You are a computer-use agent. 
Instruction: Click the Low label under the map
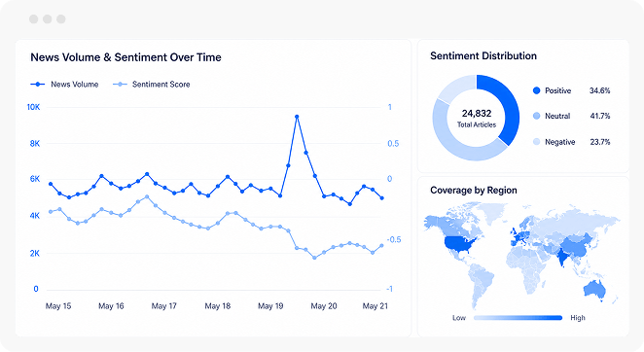(x=459, y=318)
